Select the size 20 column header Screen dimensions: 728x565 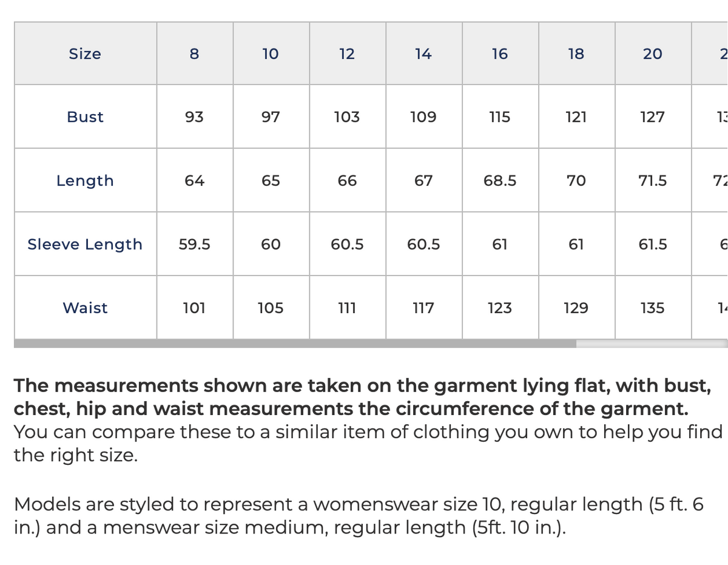click(x=653, y=53)
